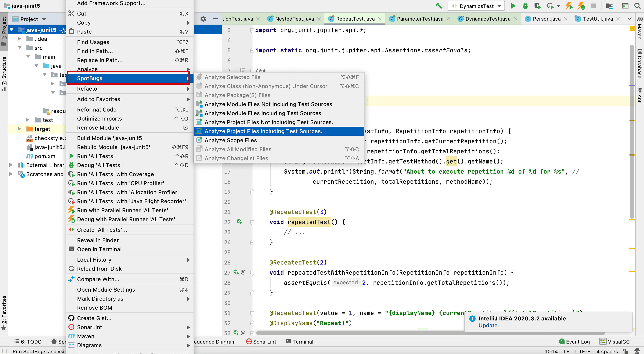Click the green Run button in toolbar
This screenshot has width=644, height=354.
click(513, 6)
